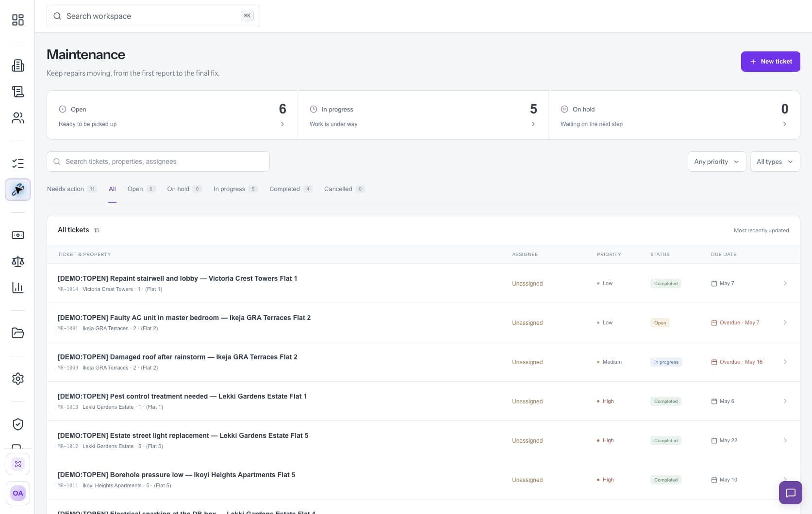Viewport: 812px width, 514px height.
Task: Click the ticket search magnifier icon
Action: [x=57, y=161]
